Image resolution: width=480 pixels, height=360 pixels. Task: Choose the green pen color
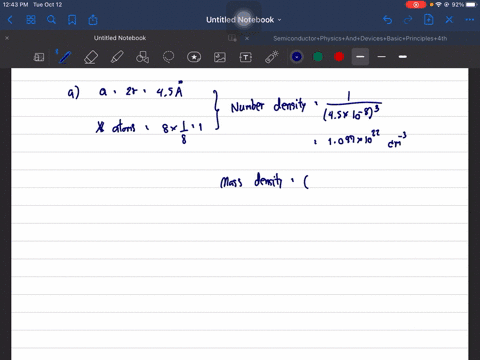coord(318,57)
